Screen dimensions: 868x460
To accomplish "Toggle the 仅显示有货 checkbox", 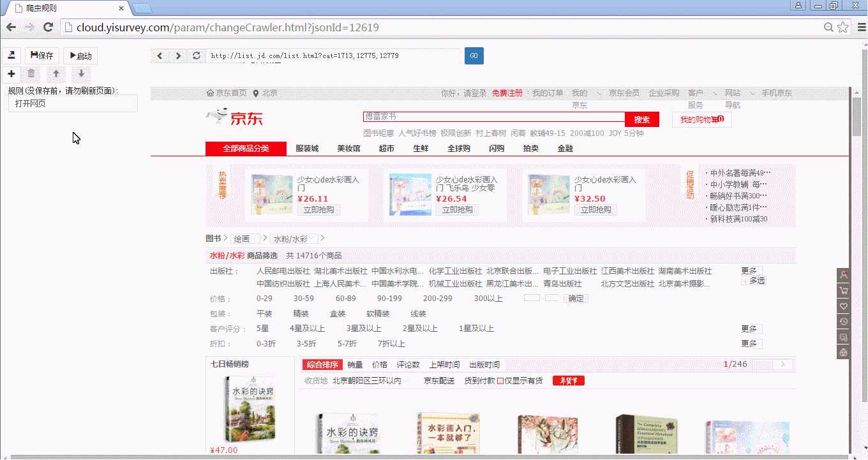I will pos(500,381).
